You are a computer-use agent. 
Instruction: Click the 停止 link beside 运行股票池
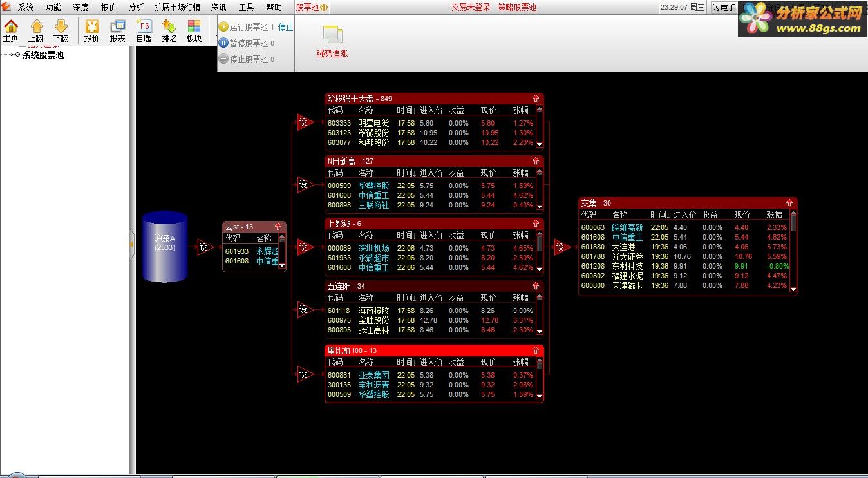(285, 27)
